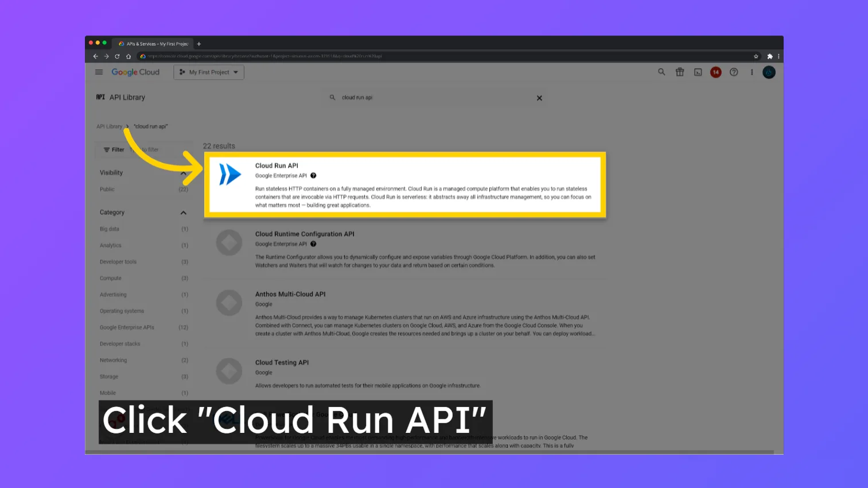Open the hamburger navigation menu
Viewport: 868px width, 488px height.
pos(99,72)
